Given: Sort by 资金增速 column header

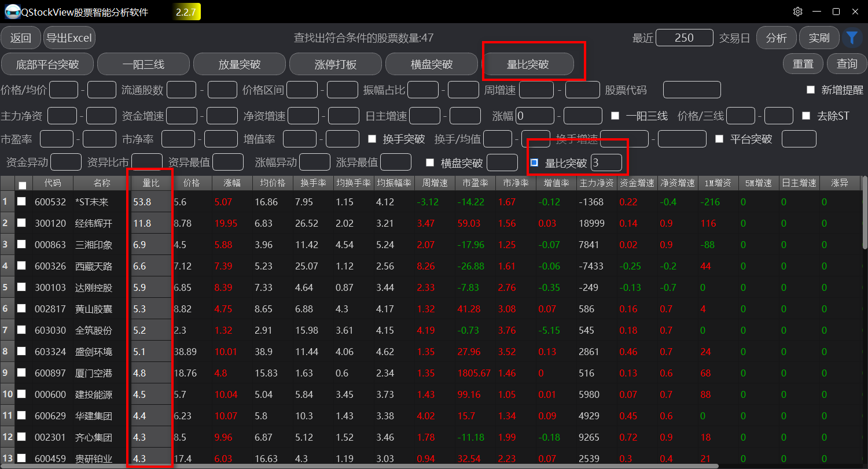Looking at the screenshot, I should (637, 183).
